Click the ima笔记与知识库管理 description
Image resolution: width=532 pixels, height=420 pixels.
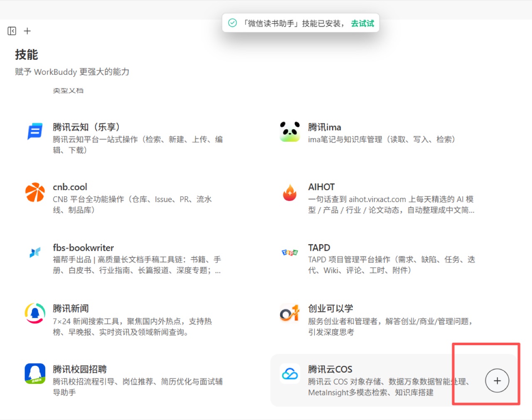click(x=382, y=139)
